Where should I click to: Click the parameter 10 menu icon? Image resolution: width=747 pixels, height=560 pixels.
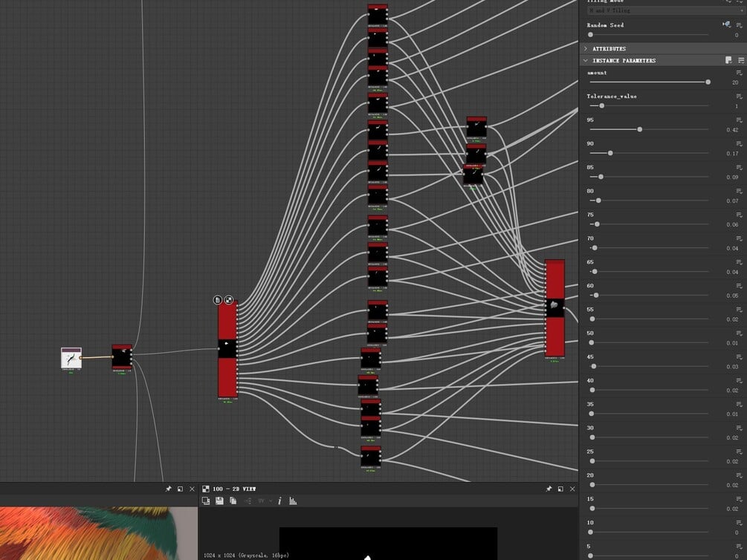tap(740, 522)
